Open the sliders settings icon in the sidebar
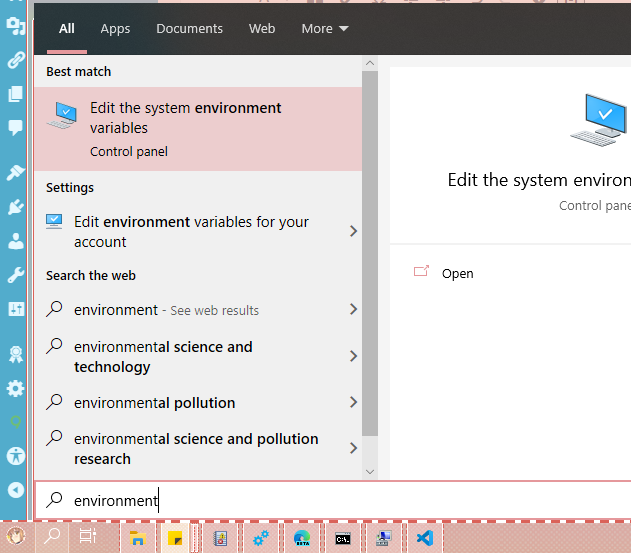The height and width of the screenshot is (553, 631). (x=16, y=309)
